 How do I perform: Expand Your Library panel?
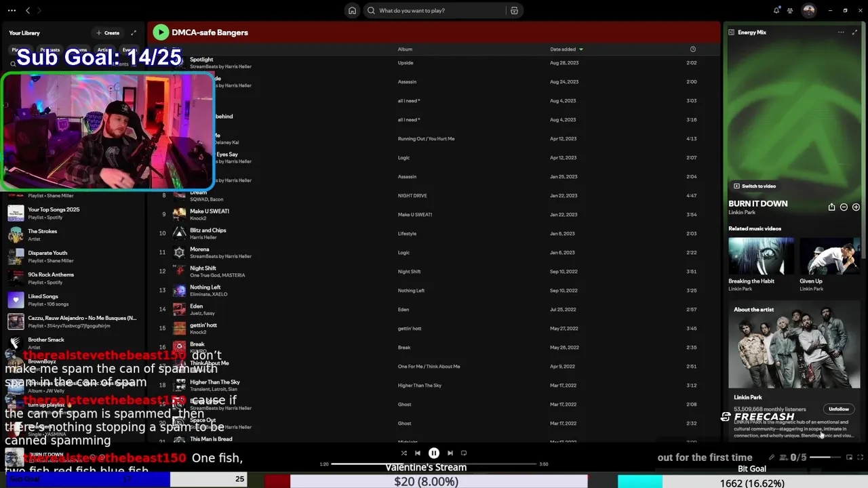click(134, 33)
